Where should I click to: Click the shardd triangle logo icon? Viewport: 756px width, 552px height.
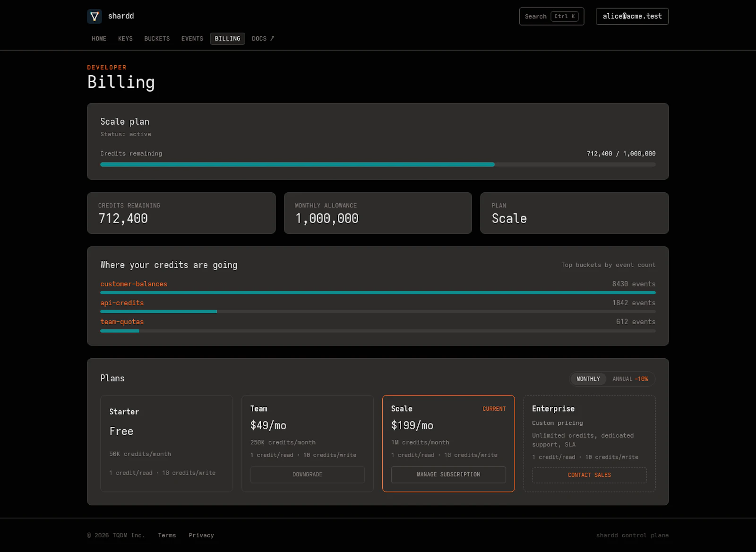click(94, 17)
